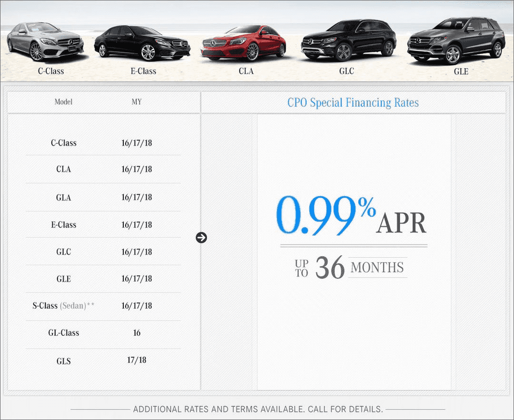Screen dimensions: 514x420
Task: Click the UP TO text
Action: [x=302, y=268]
